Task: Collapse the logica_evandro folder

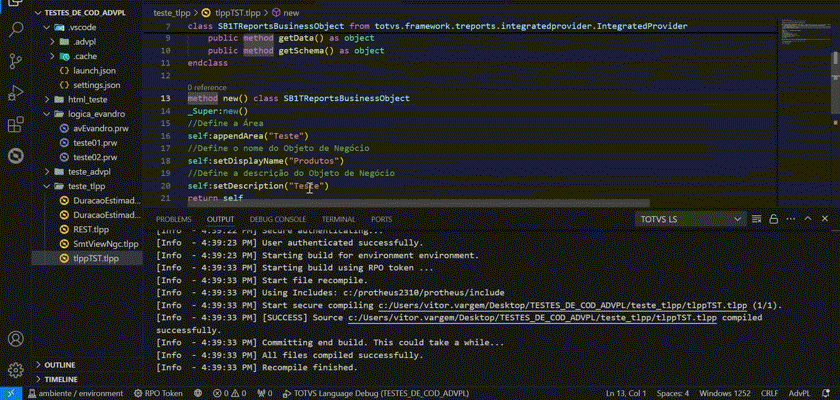Action: (x=96, y=114)
